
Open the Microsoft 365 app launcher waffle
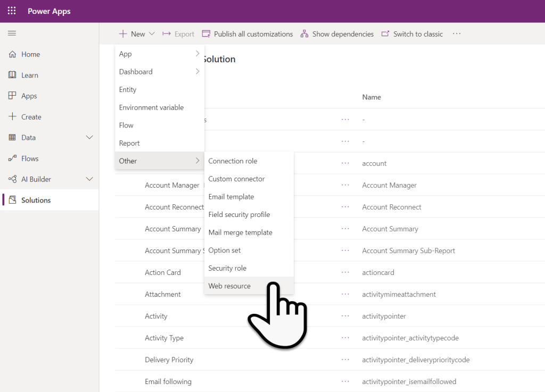[x=11, y=11]
